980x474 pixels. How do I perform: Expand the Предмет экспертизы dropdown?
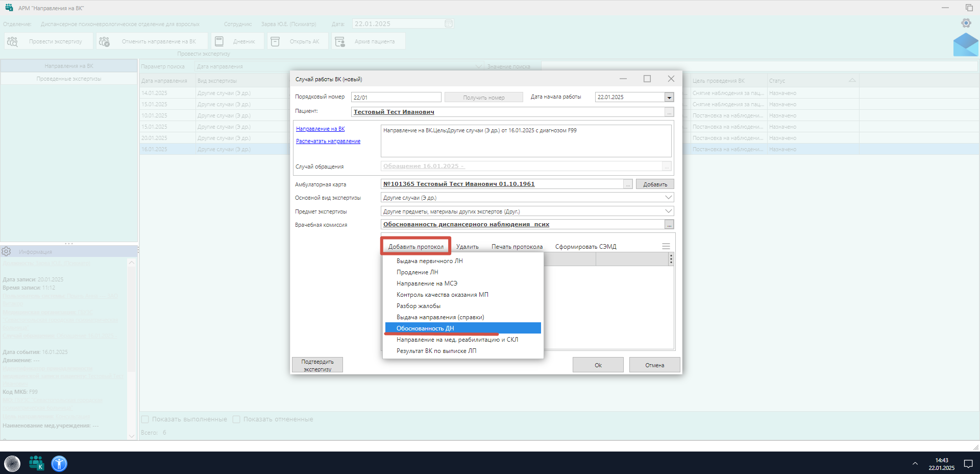(x=668, y=211)
